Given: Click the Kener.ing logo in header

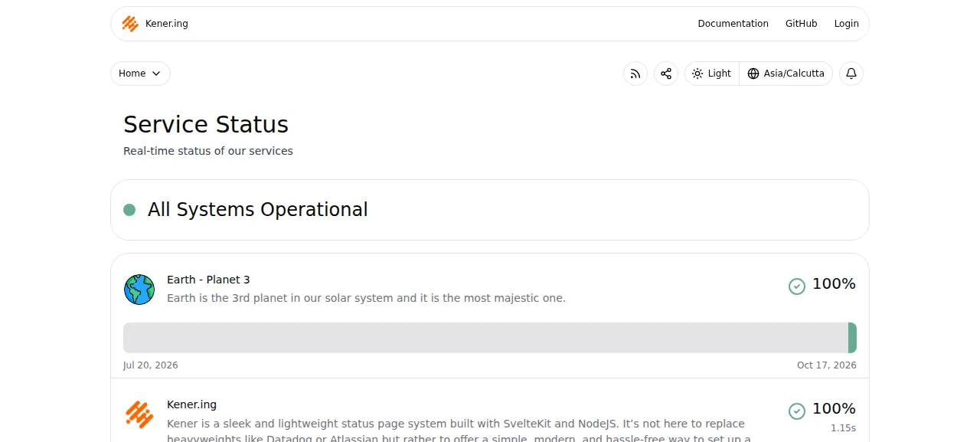Looking at the screenshot, I should [130, 24].
